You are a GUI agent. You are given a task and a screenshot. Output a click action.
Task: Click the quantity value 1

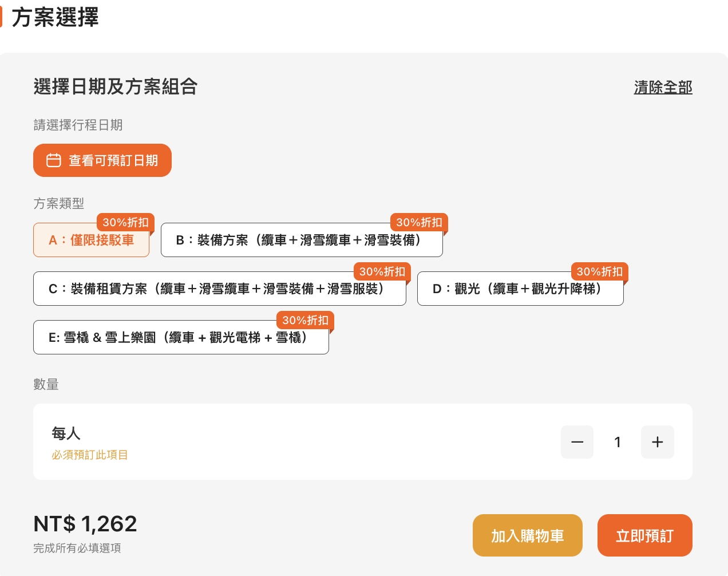pyautogui.click(x=618, y=442)
